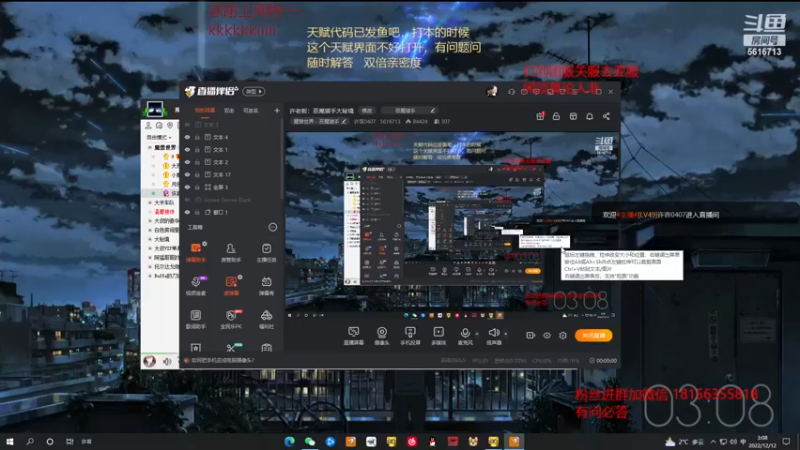Select the Goose Goose Duck source row
Viewport: 800px width, 450px height.
point(232,199)
